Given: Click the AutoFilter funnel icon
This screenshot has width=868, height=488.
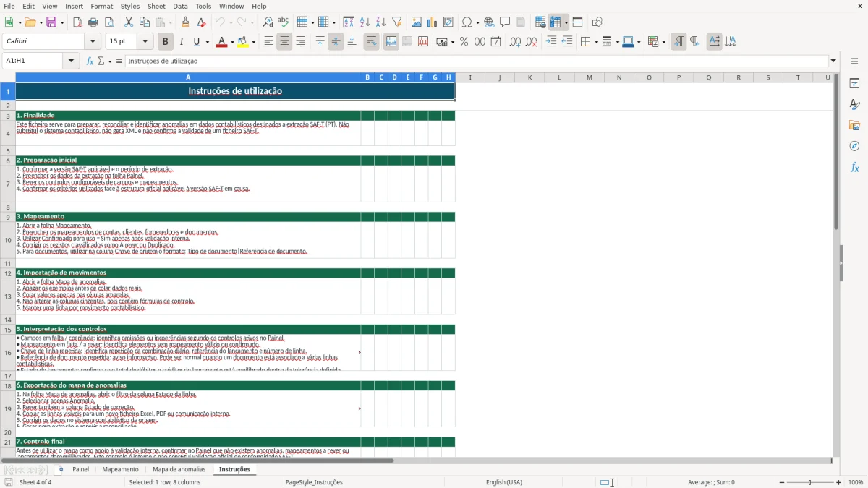Looking at the screenshot, I should click(397, 22).
